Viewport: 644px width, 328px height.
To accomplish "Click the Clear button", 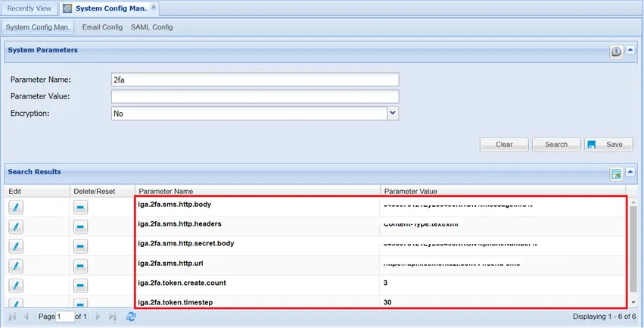I will (x=504, y=144).
